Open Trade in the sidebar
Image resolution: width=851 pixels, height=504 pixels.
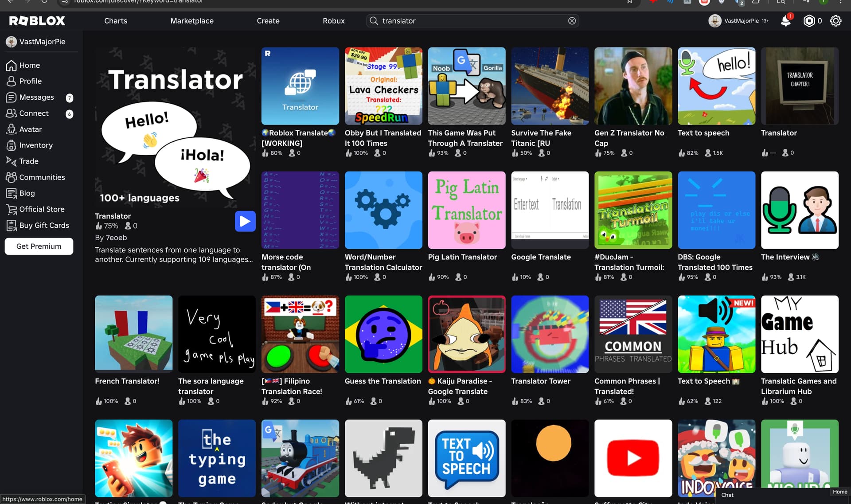point(28,161)
